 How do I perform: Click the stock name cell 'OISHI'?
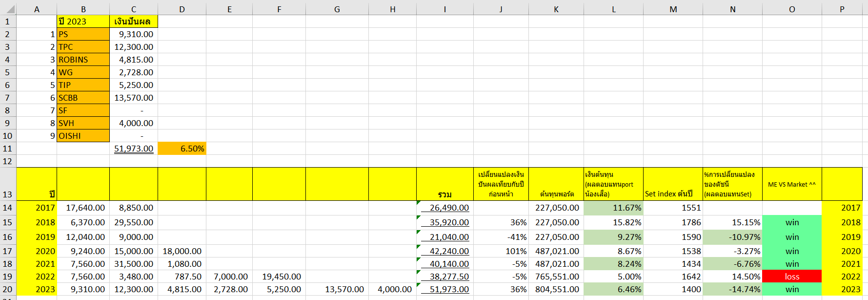tap(83, 136)
